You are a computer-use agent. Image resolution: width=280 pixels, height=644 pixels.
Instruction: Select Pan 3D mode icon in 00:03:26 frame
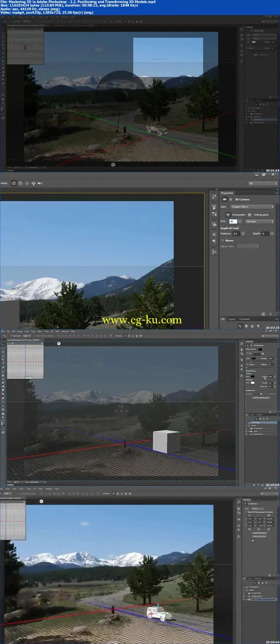(x=27, y=183)
